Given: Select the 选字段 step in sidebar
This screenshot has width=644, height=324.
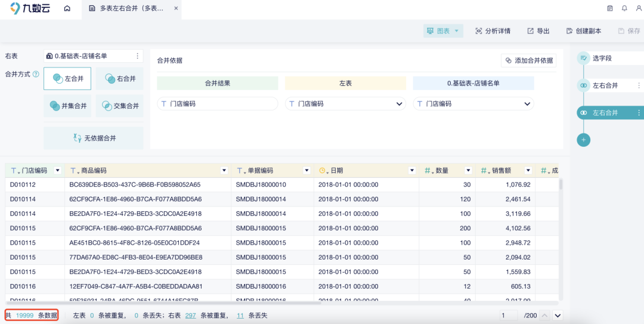Looking at the screenshot, I should 602,58.
